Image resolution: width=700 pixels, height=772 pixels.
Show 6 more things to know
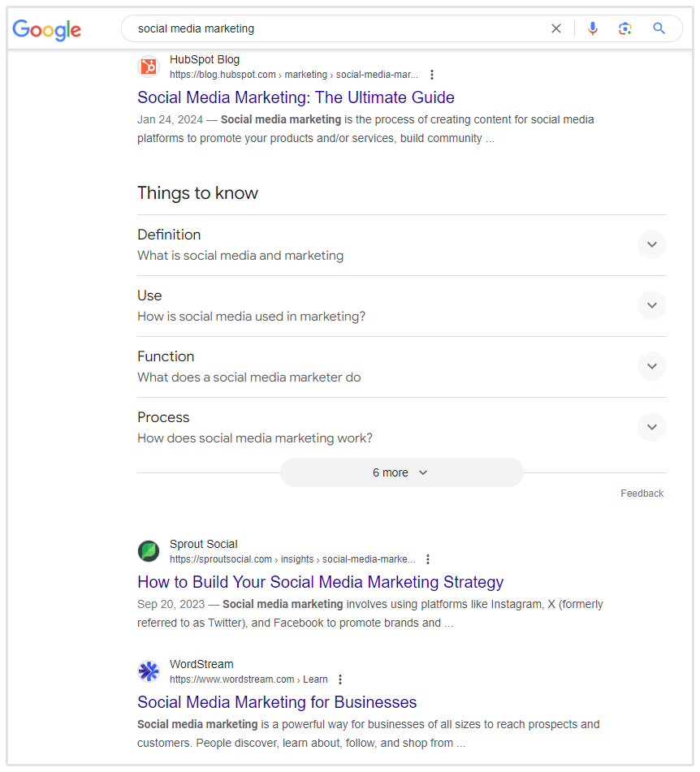pos(401,472)
